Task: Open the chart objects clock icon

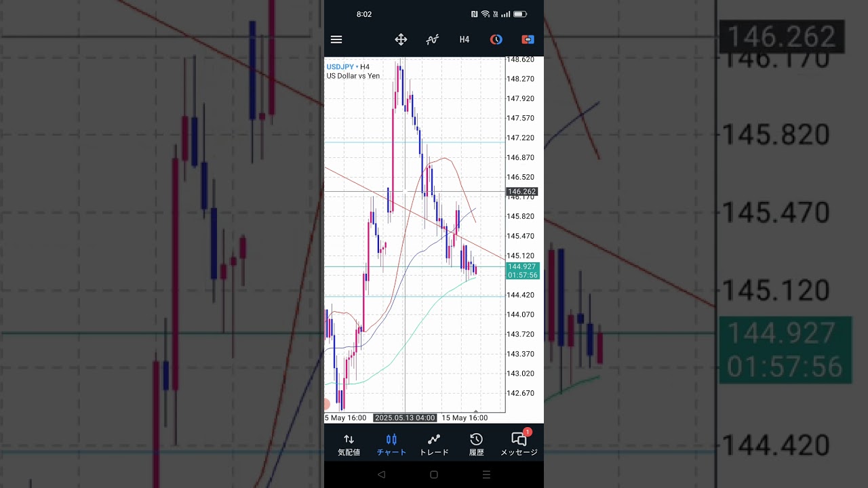Action: click(x=496, y=39)
